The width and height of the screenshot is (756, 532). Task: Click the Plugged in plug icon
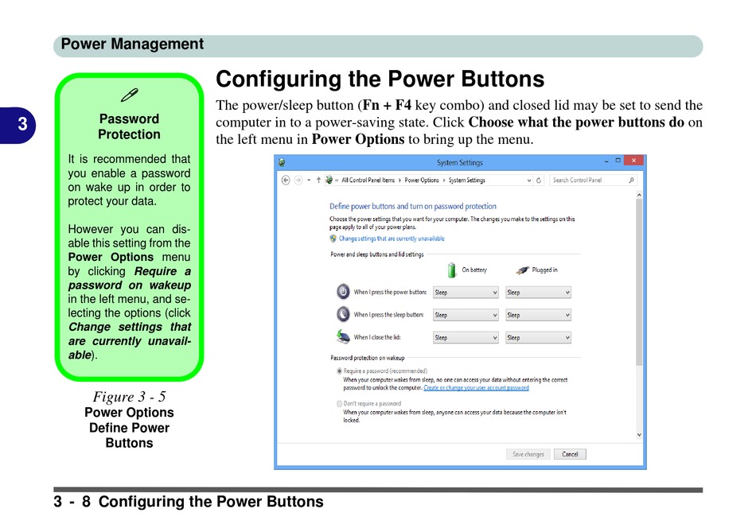point(522,270)
